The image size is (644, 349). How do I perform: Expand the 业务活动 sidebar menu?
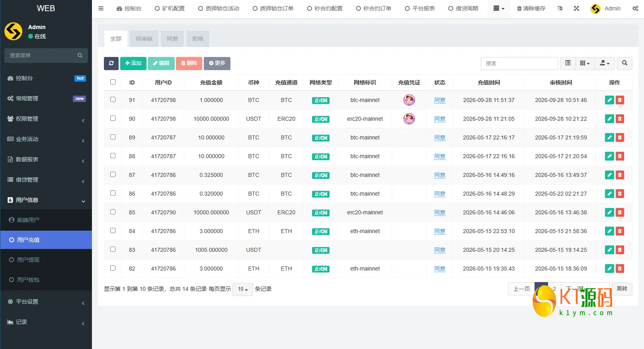[x=46, y=139]
